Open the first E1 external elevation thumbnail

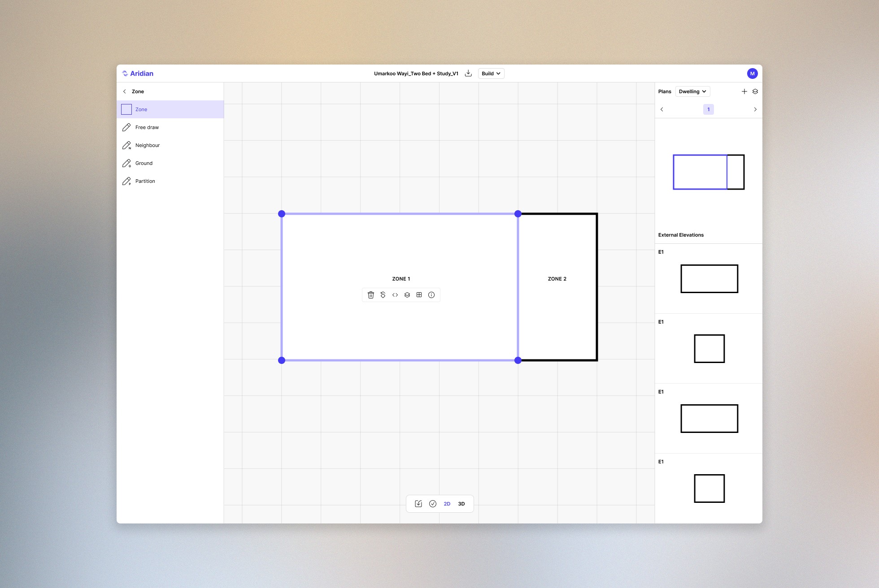[x=709, y=279]
